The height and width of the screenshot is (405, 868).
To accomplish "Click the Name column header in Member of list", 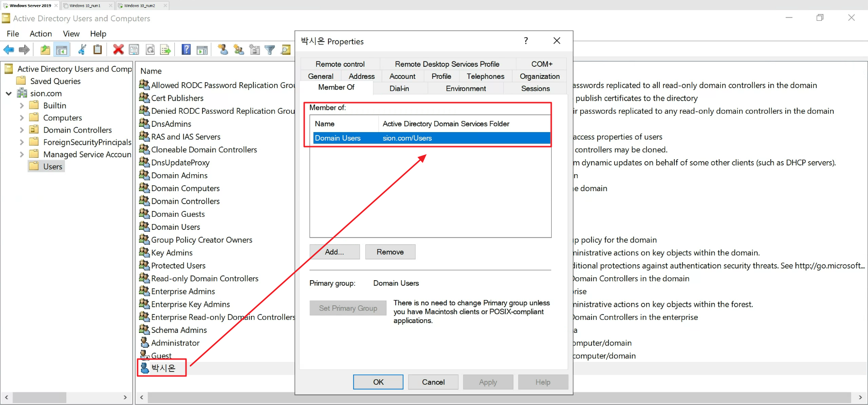I will point(344,124).
